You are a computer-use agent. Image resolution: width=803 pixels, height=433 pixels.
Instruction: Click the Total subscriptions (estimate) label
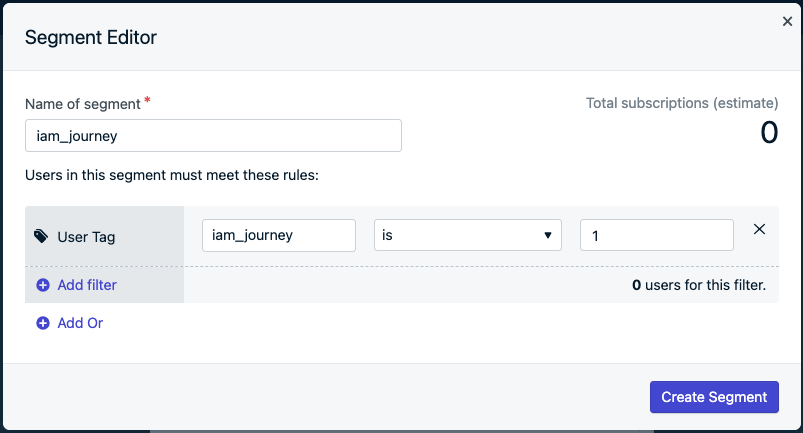pyautogui.click(x=682, y=103)
